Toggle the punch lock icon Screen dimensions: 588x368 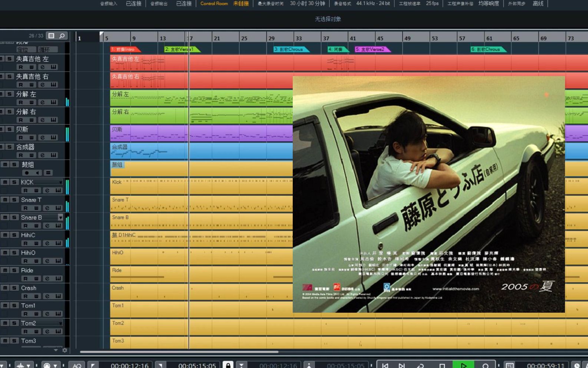[228, 365]
